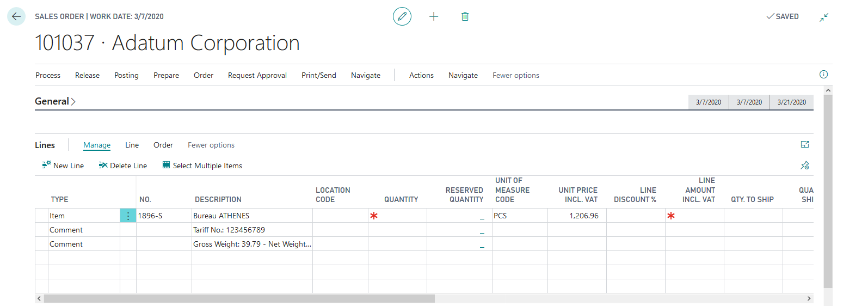Click the Line Amount field for Bureau ATHENES
Viewport: 868px width, 306px height.
[x=694, y=216]
